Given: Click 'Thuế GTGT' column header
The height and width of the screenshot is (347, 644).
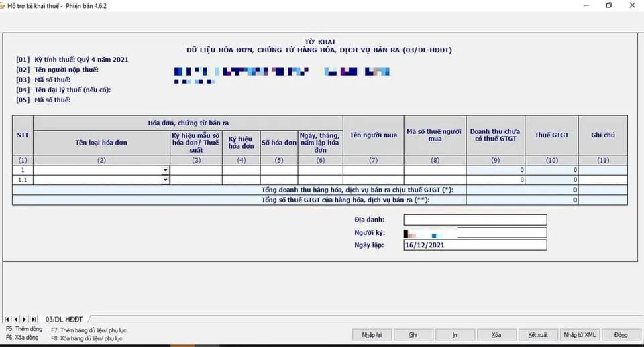Looking at the screenshot, I should click(551, 135).
